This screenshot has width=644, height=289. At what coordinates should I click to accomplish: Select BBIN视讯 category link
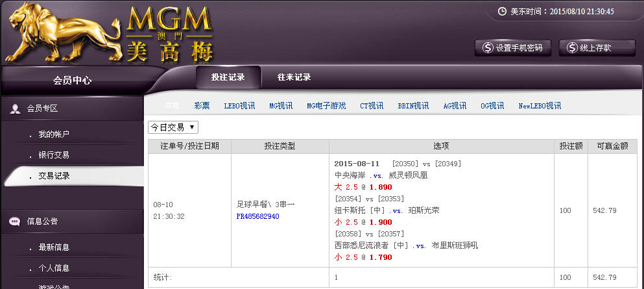coord(413,106)
